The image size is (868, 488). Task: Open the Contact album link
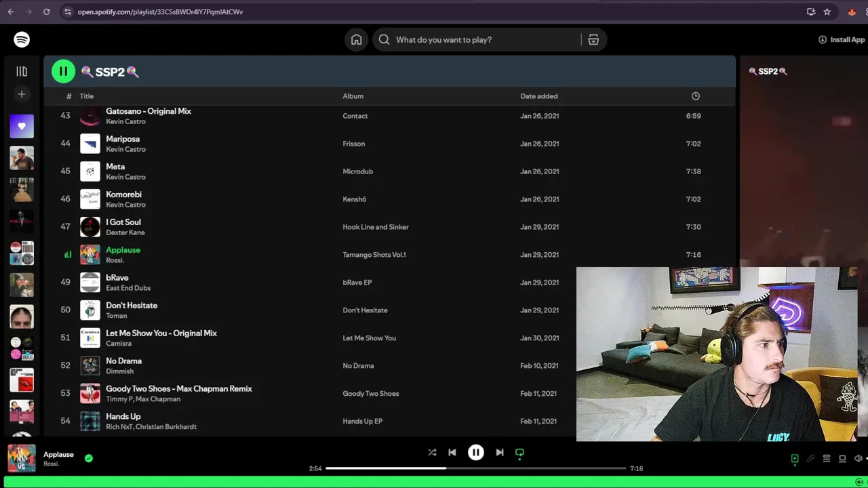coord(355,116)
